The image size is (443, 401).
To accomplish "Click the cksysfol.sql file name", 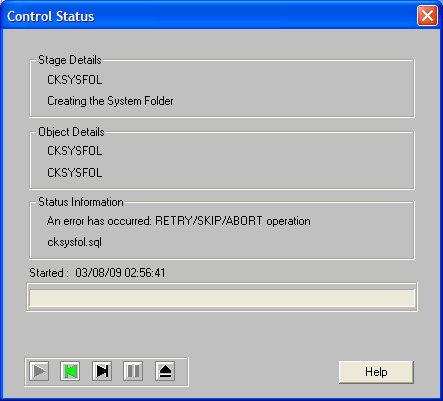I will pyautogui.click(x=74, y=242).
